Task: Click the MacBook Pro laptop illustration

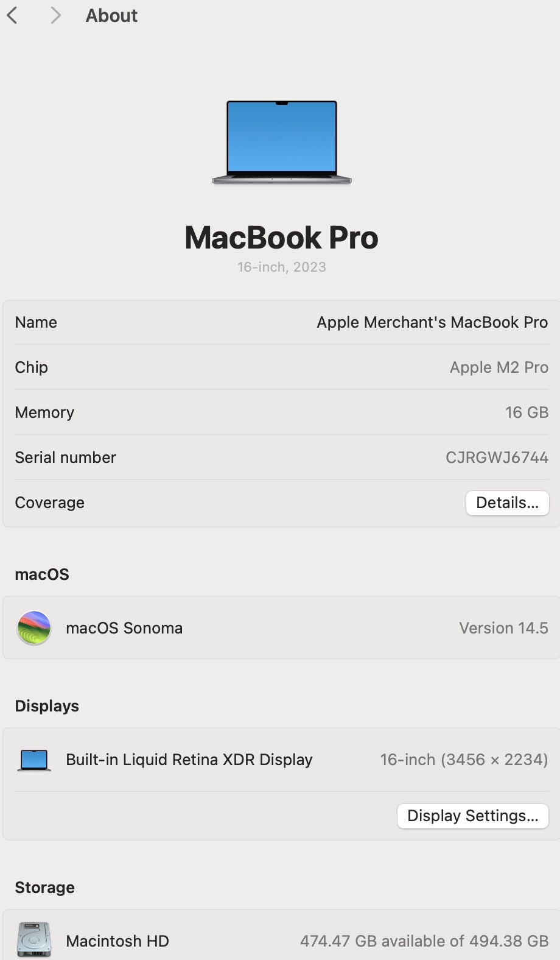Action: 282,143
